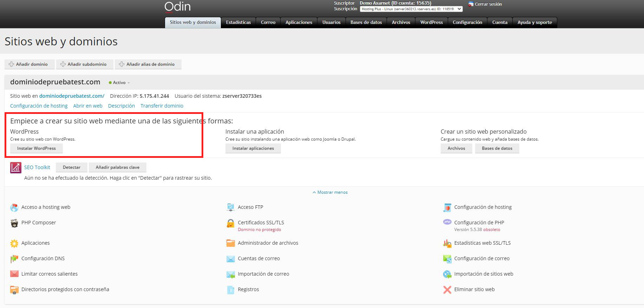Open the Configuración DNS link text
The width and height of the screenshot is (644, 308).
[43, 258]
